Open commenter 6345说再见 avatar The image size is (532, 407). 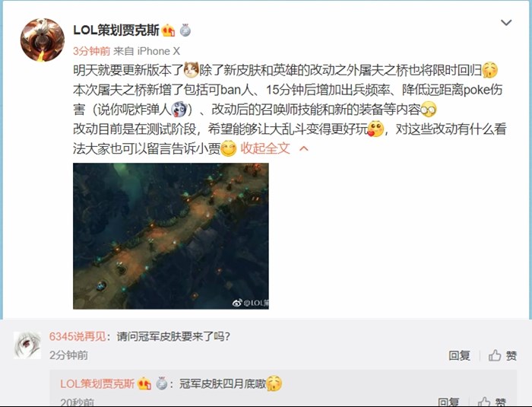click(x=27, y=345)
